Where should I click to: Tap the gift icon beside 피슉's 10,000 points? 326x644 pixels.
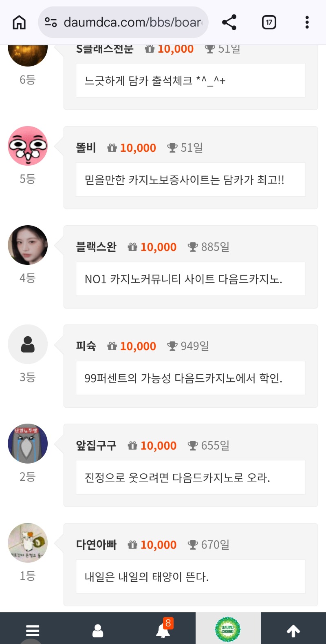[x=112, y=346]
